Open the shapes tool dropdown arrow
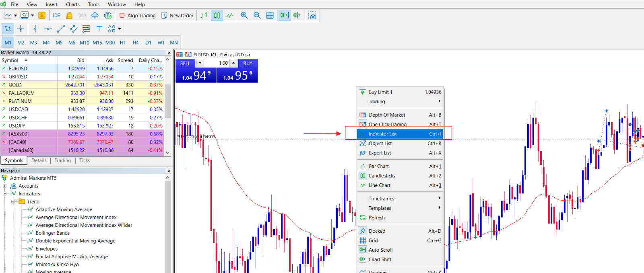The width and height of the screenshot is (644, 273). 119,29
